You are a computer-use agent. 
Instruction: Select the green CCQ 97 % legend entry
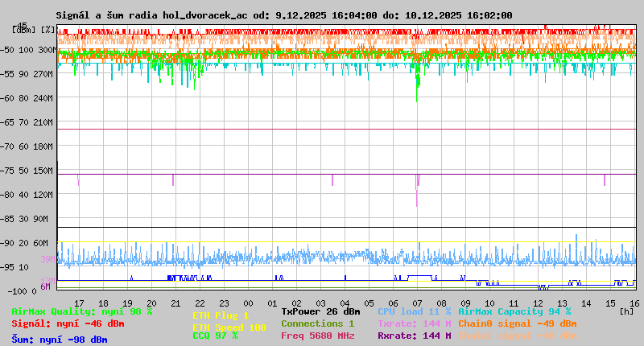tap(215, 336)
